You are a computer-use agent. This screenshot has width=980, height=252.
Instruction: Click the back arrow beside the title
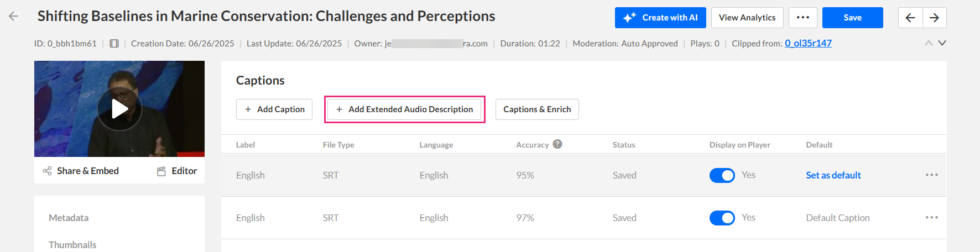[14, 16]
